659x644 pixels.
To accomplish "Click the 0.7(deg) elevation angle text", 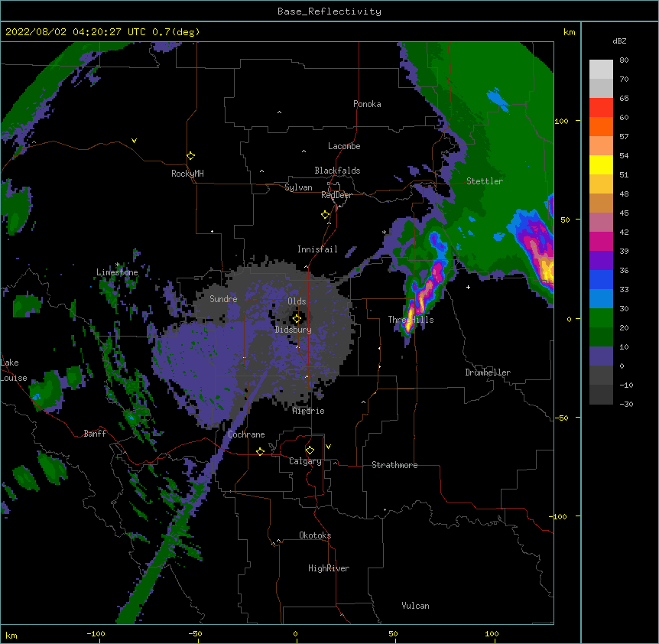I will pos(176,32).
